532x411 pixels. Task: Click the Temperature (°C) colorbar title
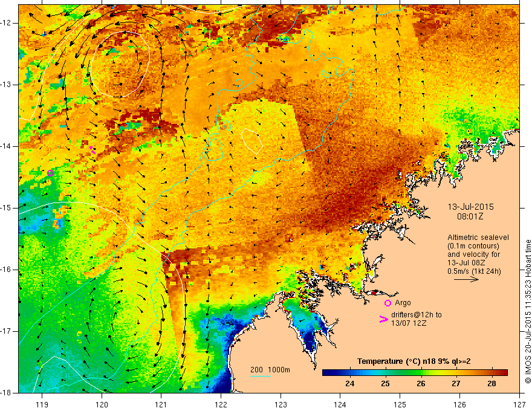(x=414, y=361)
